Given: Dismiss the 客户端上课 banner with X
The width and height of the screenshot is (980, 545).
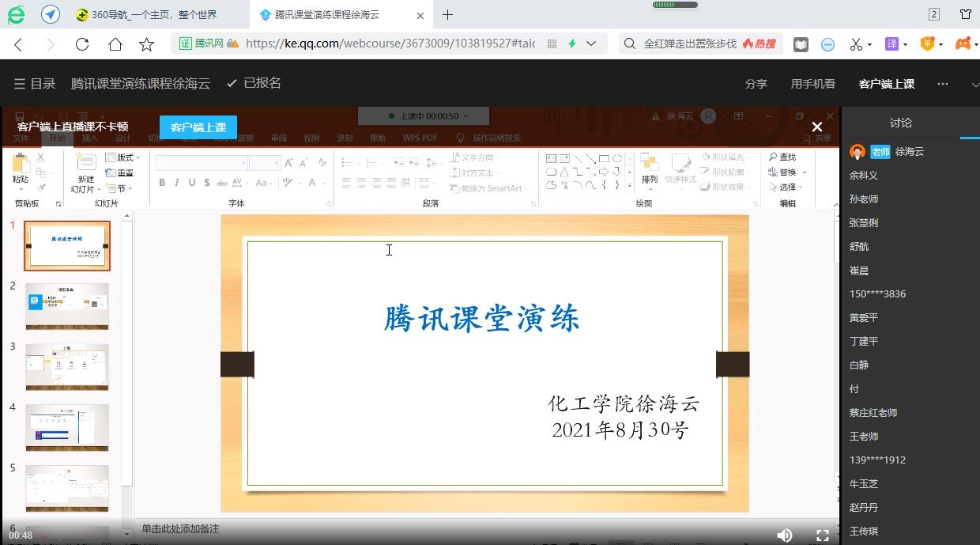Looking at the screenshot, I should [817, 127].
